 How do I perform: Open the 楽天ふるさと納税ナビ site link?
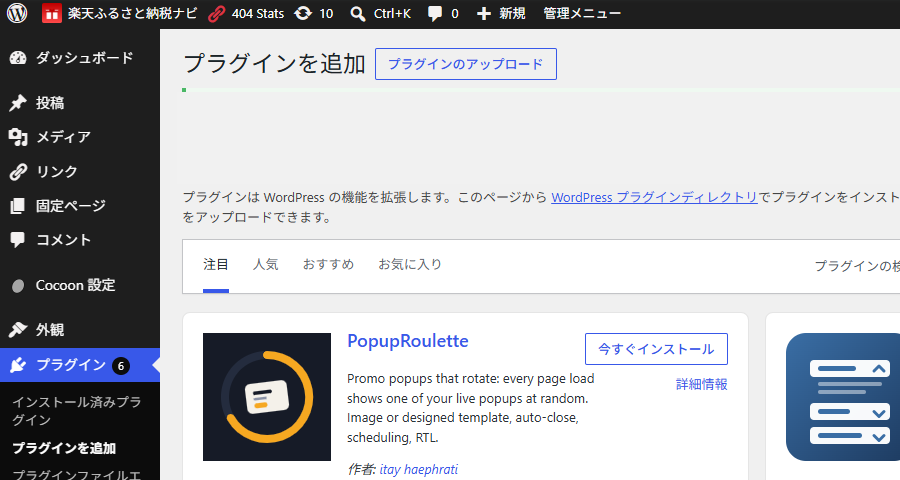pos(132,13)
